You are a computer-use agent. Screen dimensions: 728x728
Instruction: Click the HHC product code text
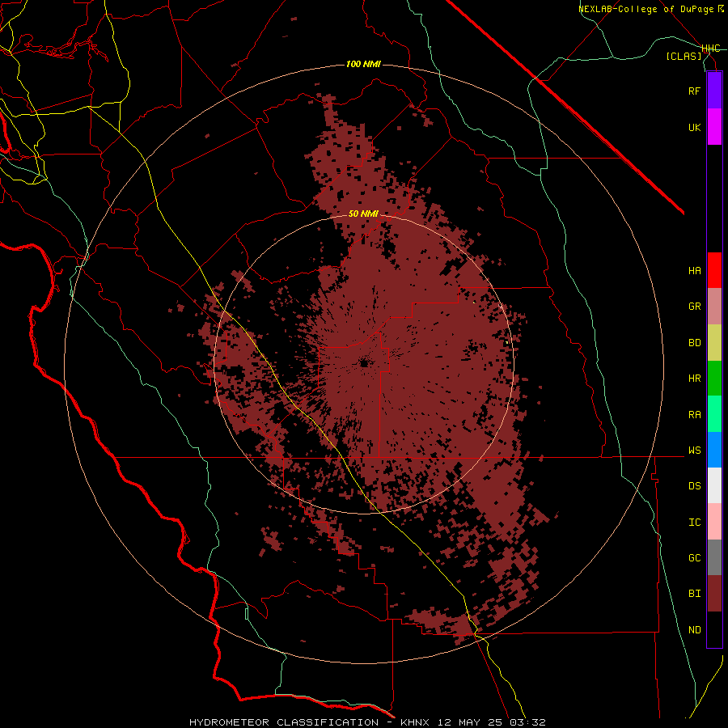point(711,49)
